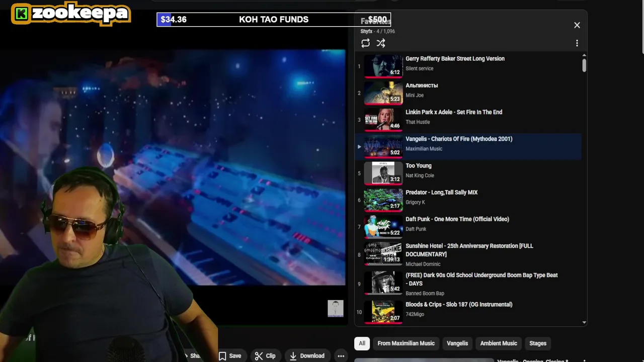Screen dimensions: 644x362
Task: Open the Nat King Cole channel name
Action: point(420,175)
